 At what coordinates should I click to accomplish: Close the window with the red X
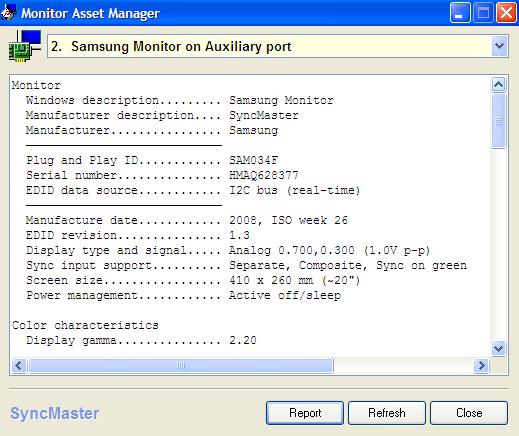tap(506, 13)
